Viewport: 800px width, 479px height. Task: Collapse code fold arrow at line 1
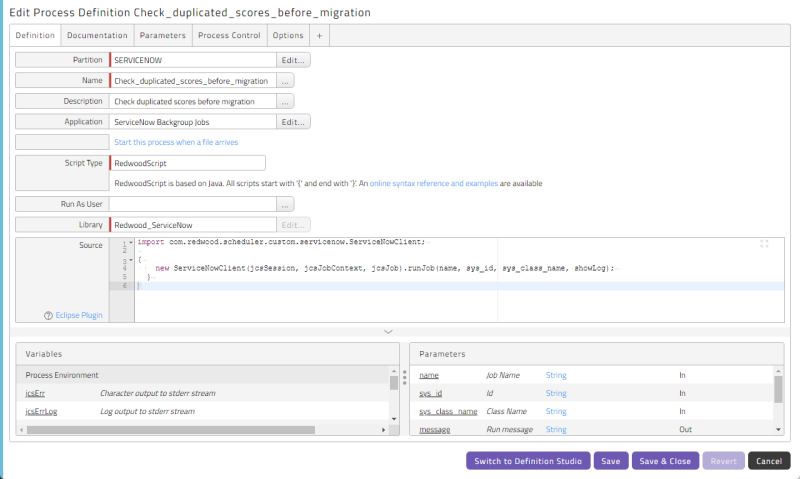[131, 242]
